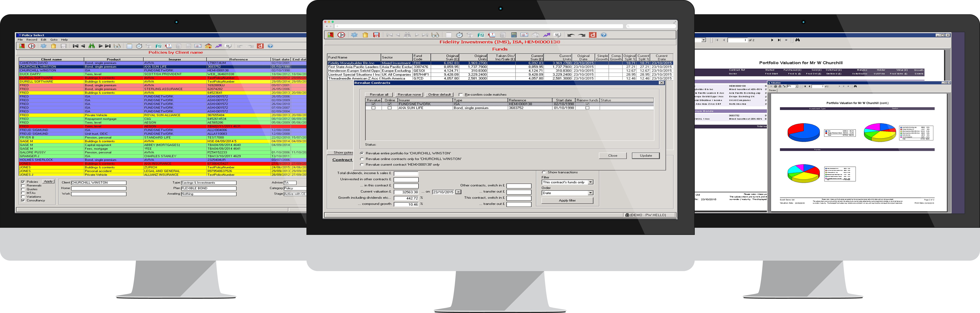
Task: Click binoculars search icon in Policy Select toolbar
Action: [x=92, y=46]
